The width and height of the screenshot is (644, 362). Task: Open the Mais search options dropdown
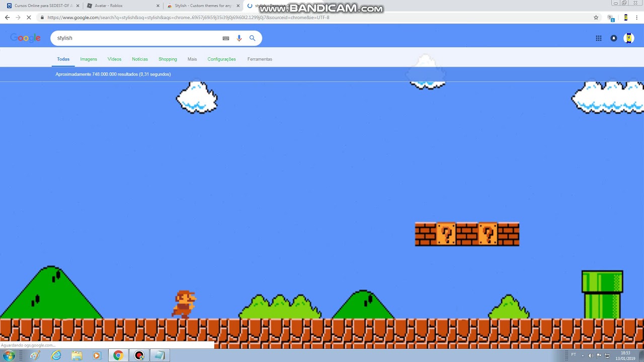(192, 59)
